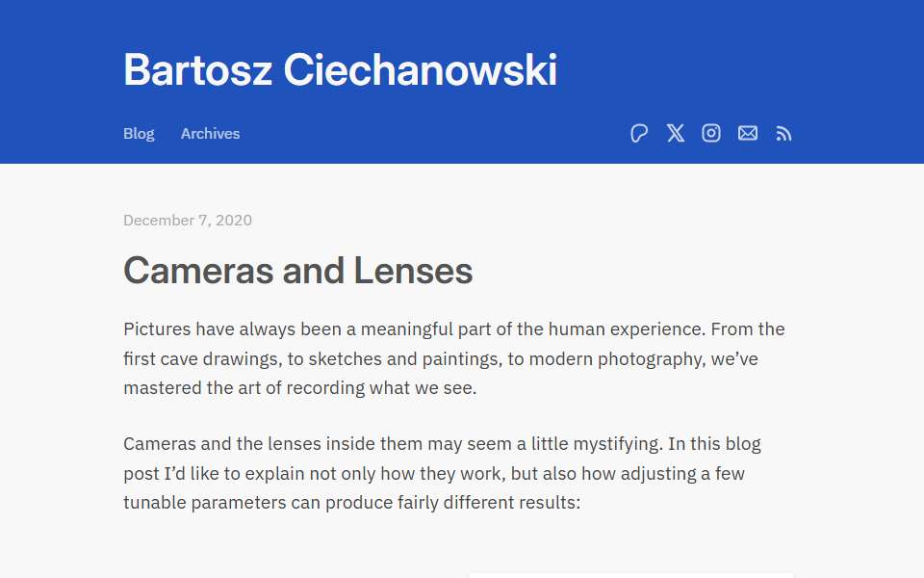Click the December 7, 2020 date
The image size is (924, 578).
188,220
